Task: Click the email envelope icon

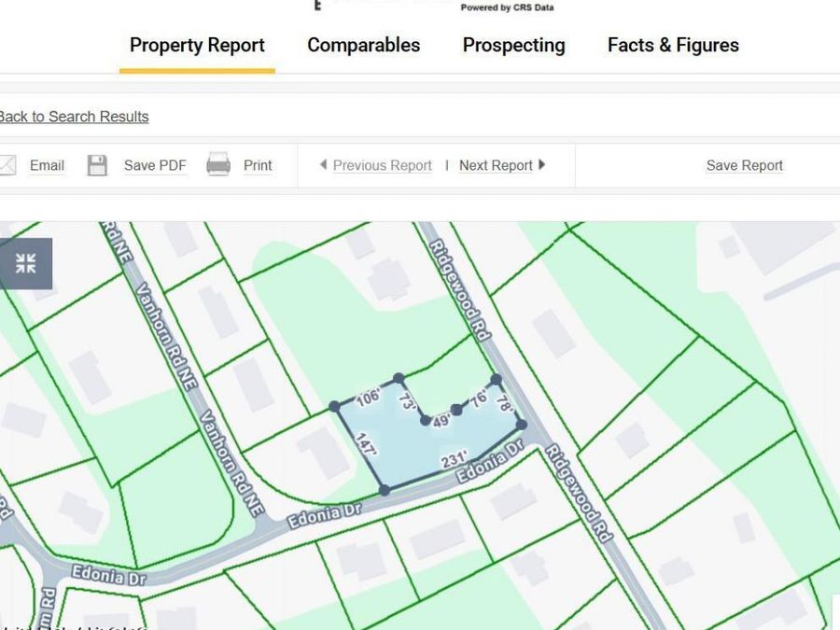Action: tap(7, 165)
